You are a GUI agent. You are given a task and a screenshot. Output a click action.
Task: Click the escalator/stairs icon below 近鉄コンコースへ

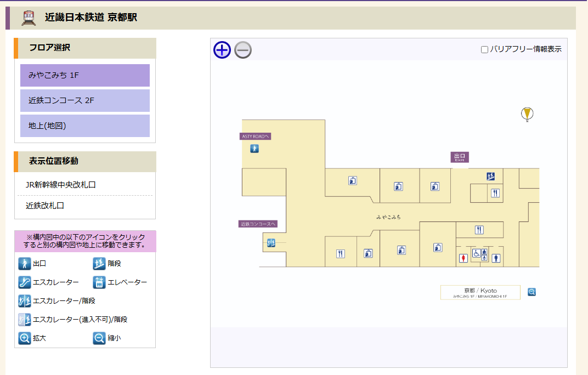coord(271,243)
